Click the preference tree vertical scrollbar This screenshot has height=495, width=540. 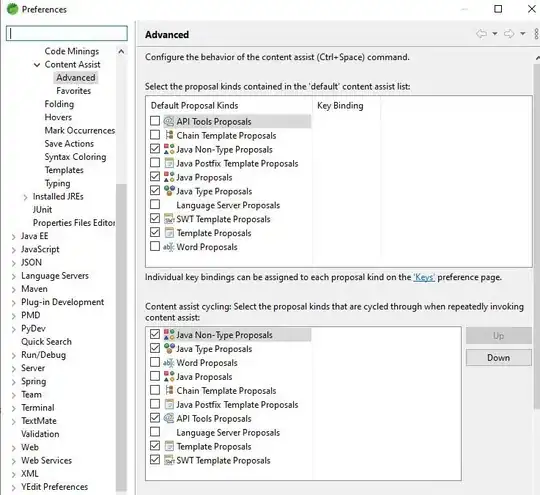(121, 337)
